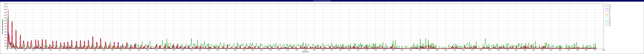Click the 'Time (secs.)' x-axis title
Image resolution: width=644 pixels, height=54 pixels.
(x=305, y=52)
